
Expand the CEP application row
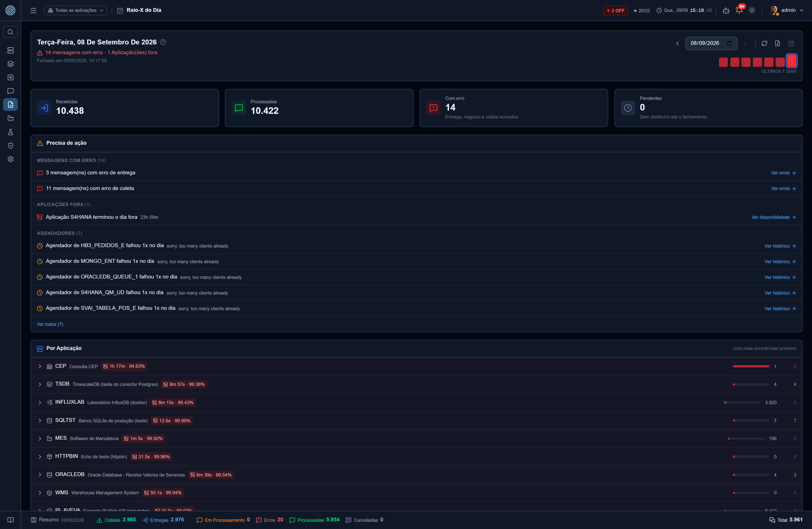pos(40,366)
